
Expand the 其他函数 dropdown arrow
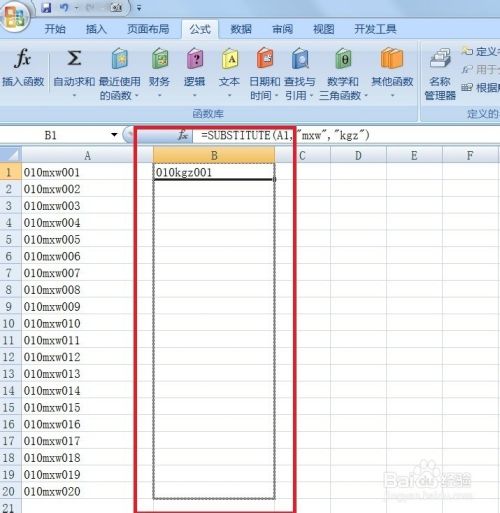click(x=392, y=96)
